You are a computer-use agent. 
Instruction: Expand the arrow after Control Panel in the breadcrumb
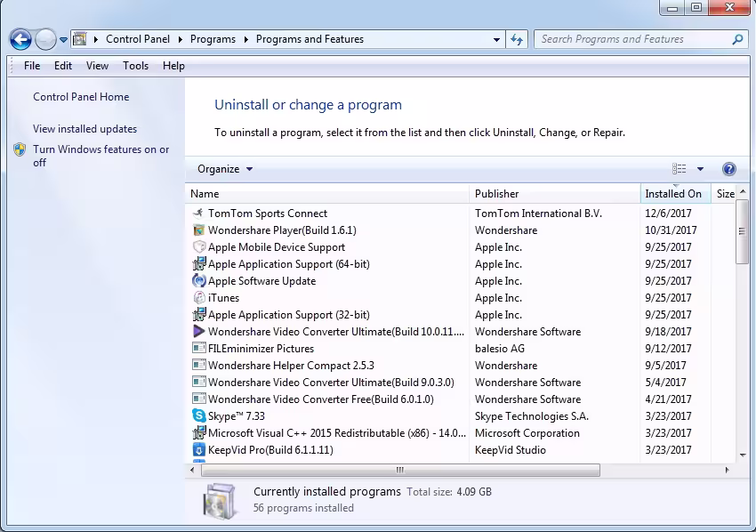tap(181, 39)
